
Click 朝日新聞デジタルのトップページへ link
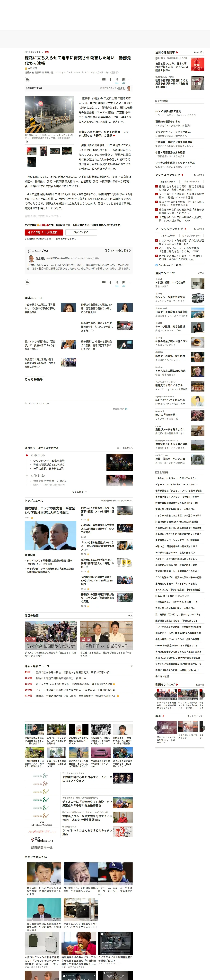pos(117,501)
